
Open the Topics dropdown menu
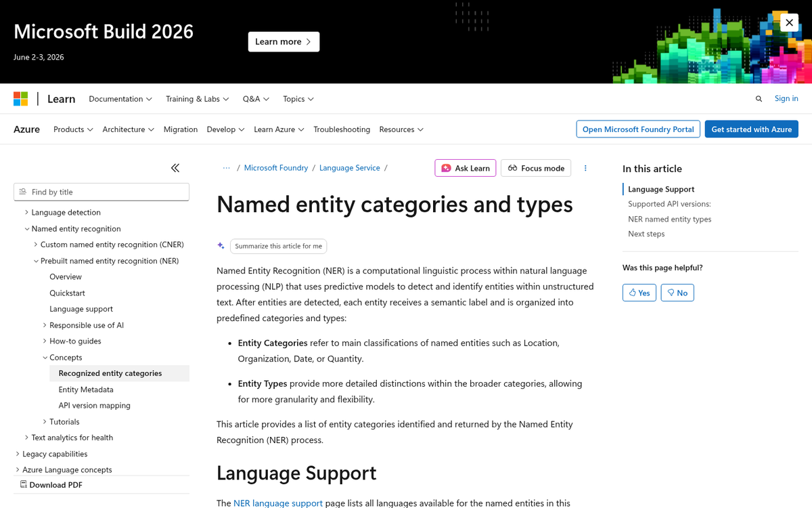click(298, 99)
